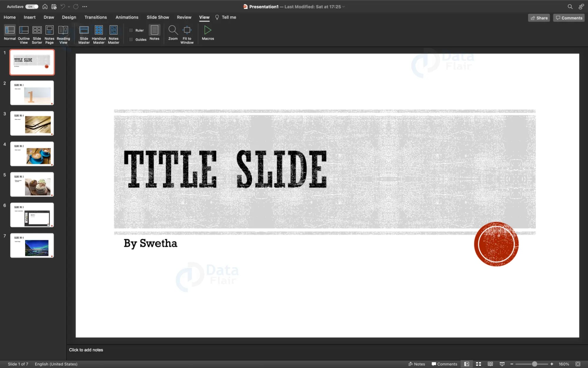Viewport: 588px width, 368px height.
Task: Open the Notes Master view
Action: pos(114,34)
